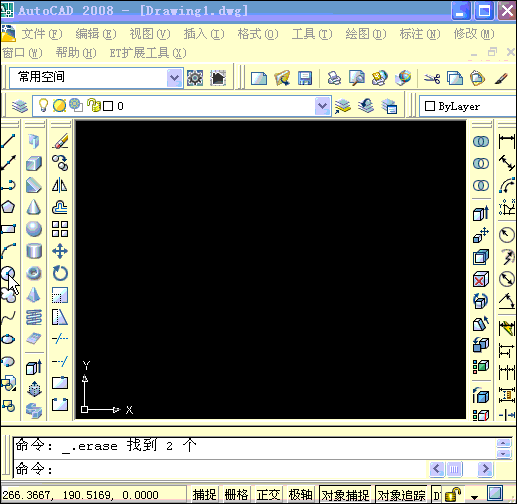The width and height of the screenshot is (517, 504).
Task: Select the Ellipse draw tool
Action: [x=8, y=339]
